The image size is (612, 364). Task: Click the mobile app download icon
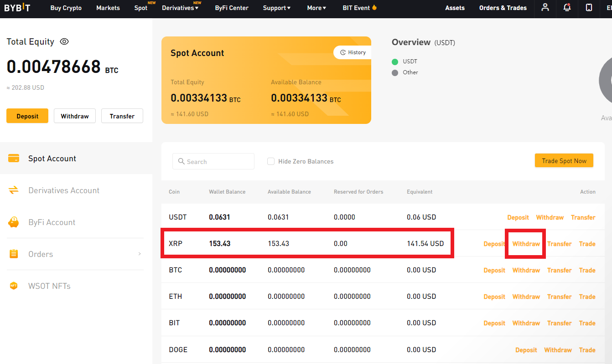click(x=589, y=7)
